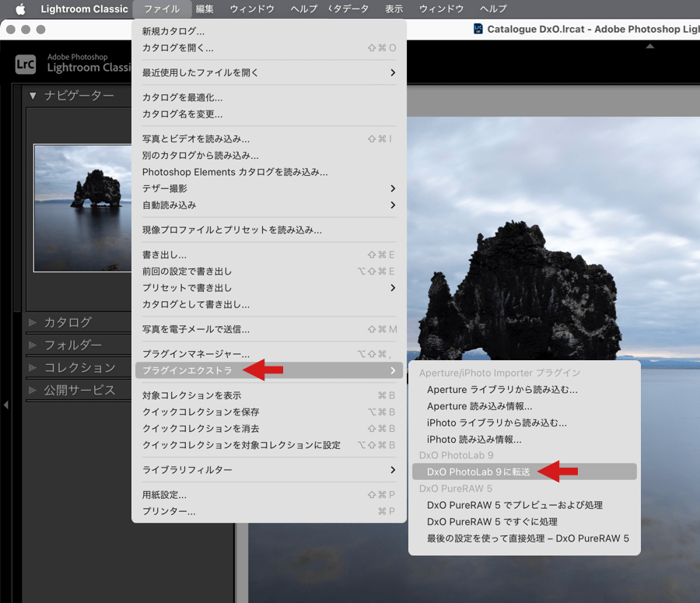Select 写真を電子メールで送信...
700x603 pixels.
pos(269,329)
